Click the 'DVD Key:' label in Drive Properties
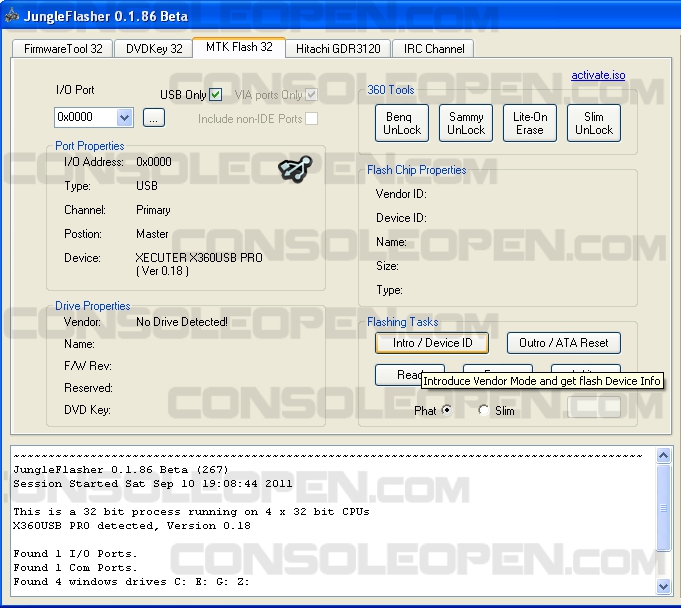 click(x=87, y=410)
